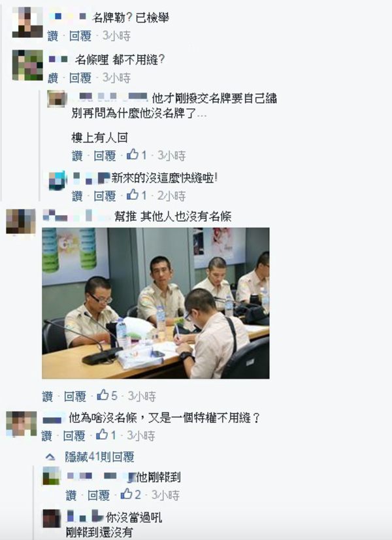Click thumbs-up icon on 他剛報到 reply
392x540 pixels.
pos(126,494)
